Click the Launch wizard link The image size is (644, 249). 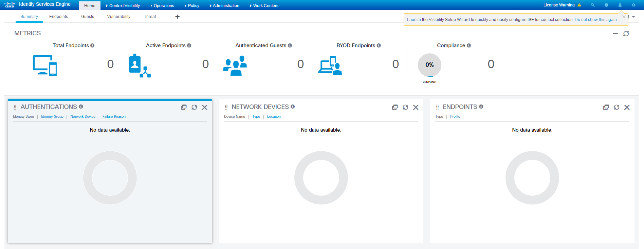(x=414, y=20)
